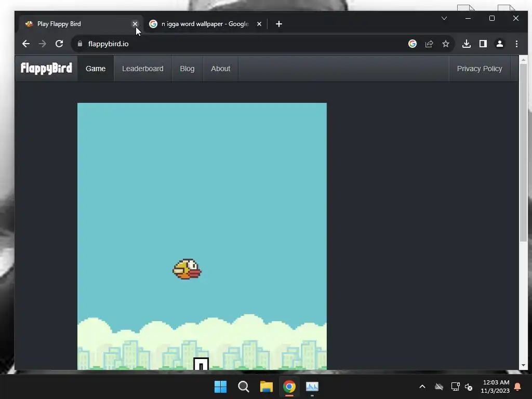Switch to the Play Flappy Bird tab
This screenshot has width=532, height=399.
(x=78, y=24)
